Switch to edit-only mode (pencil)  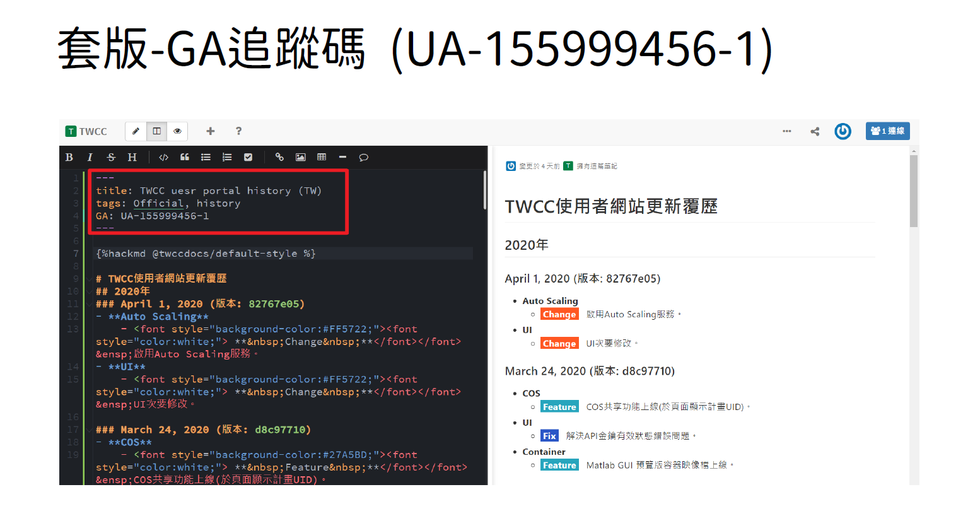click(136, 131)
